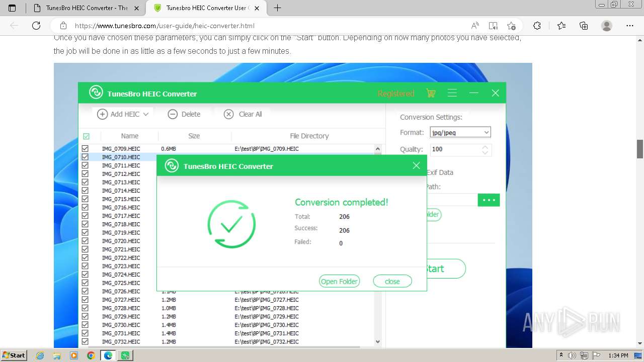The image size is (644, 362).
Task: Decrease Quality with down stepper arrow
Action: [485, 152]
